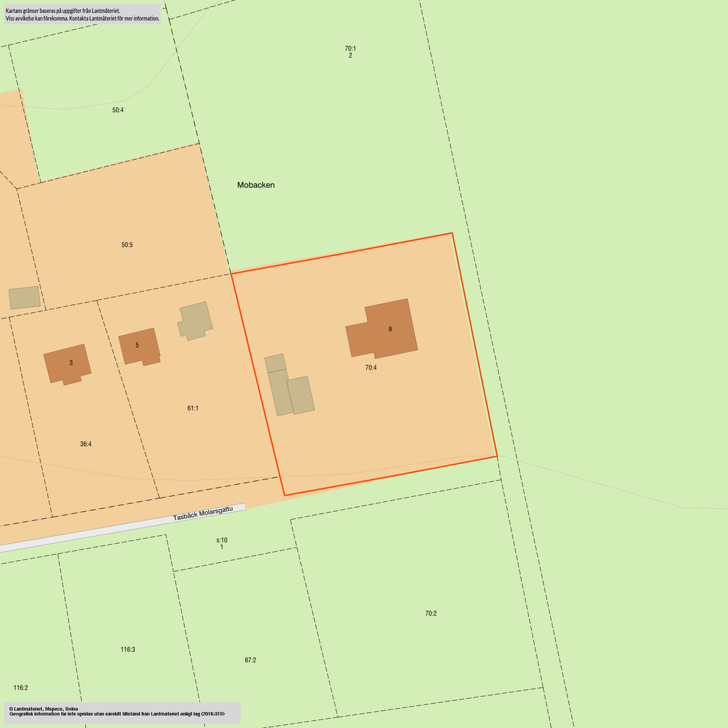Screen dimensions: 728x728
Task: Select parcel label 70:4
Action: point(371,368)
